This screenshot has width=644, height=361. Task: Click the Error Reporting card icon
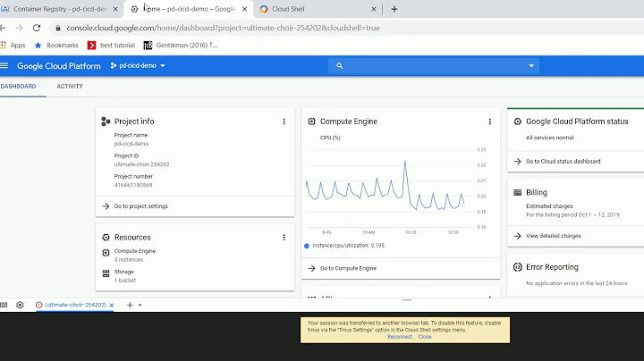518,267
